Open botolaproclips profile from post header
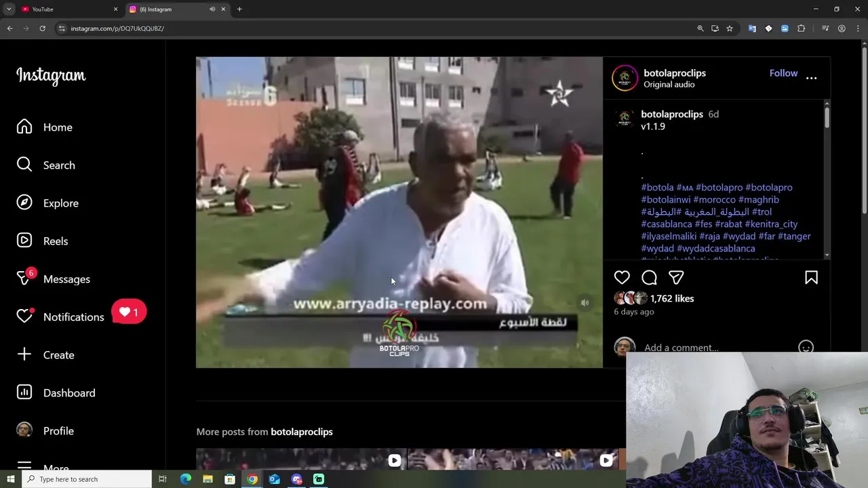 [675, 73]
